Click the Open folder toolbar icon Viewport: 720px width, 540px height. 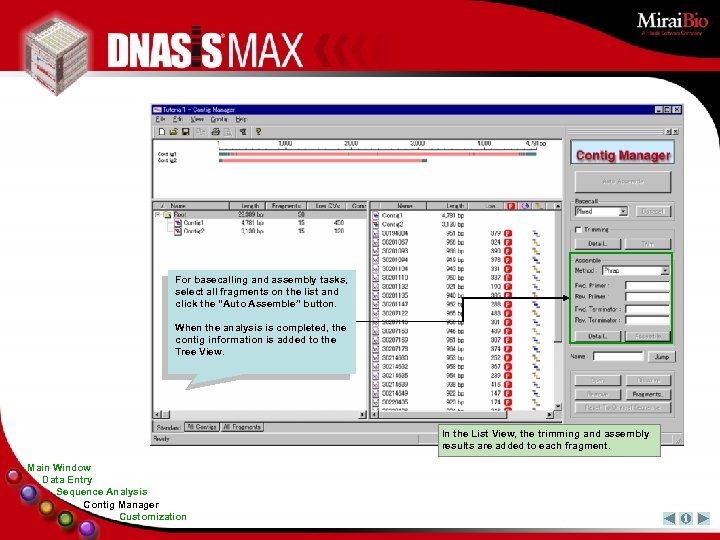click(x=174, y=132)
